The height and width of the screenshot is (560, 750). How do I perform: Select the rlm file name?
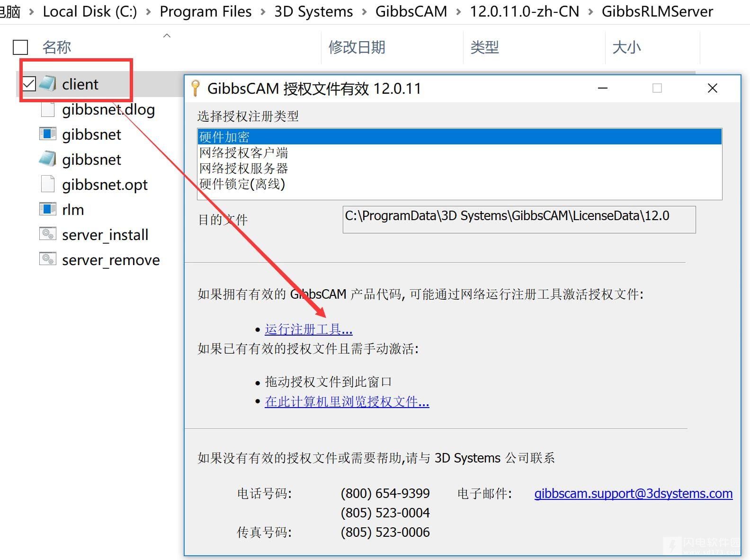[x=73, y=209]
